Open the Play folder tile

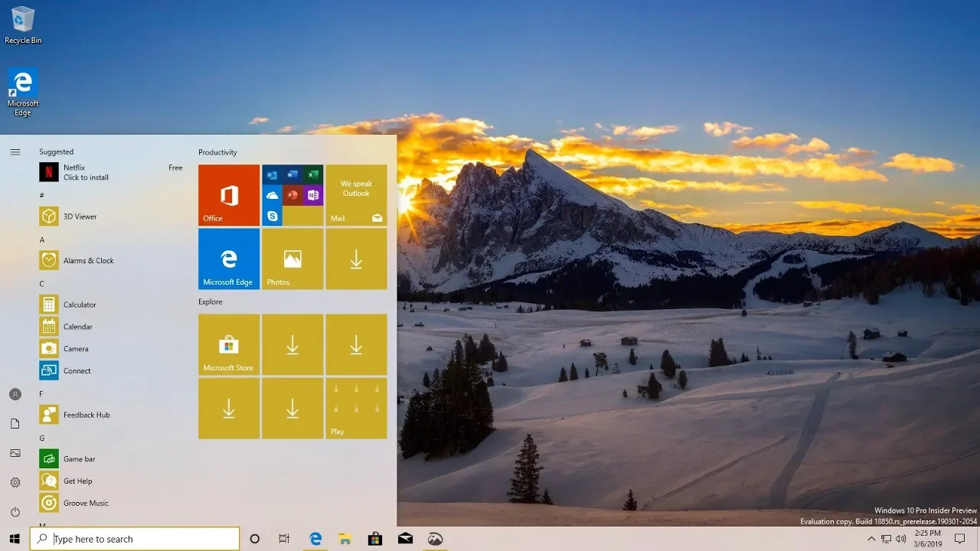(x=356, y=408)
